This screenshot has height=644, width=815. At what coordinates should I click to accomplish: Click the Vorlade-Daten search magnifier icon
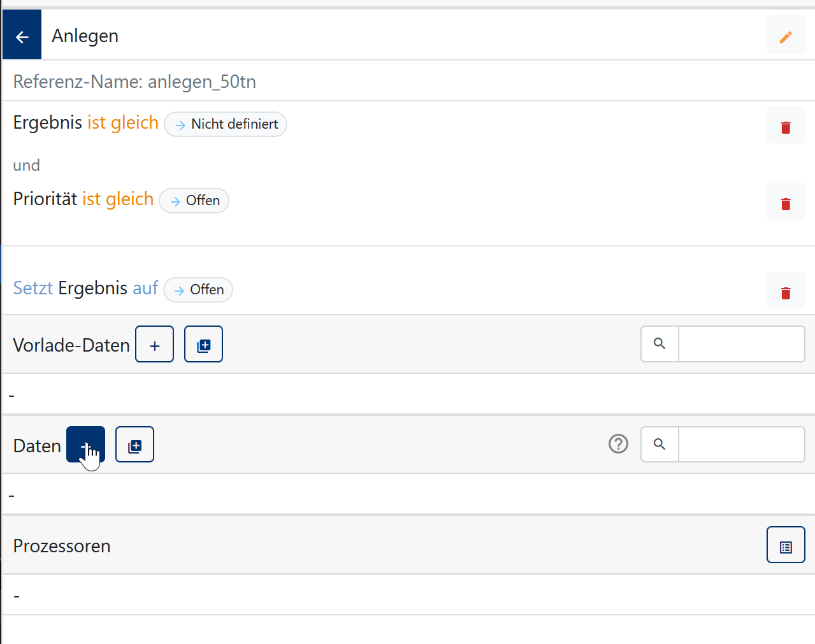pos(660,344)
